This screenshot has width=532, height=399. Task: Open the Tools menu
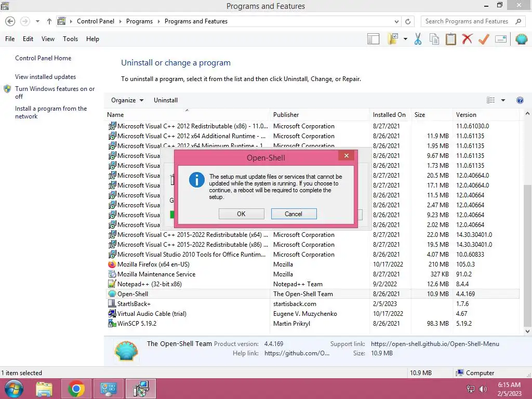(x=70, y=39)
